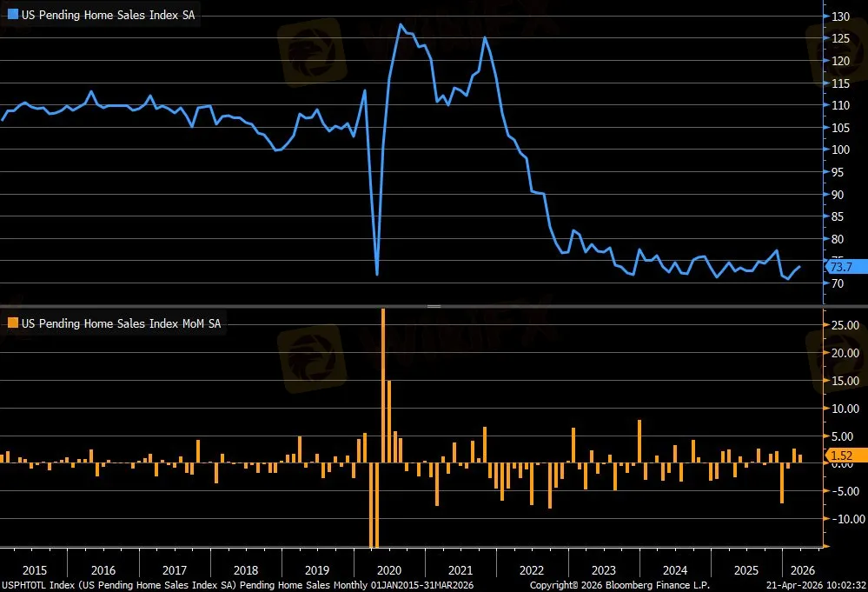
Task: Click the 25.00 tick on the lower y-axis
Action: [x=845, y=325]
